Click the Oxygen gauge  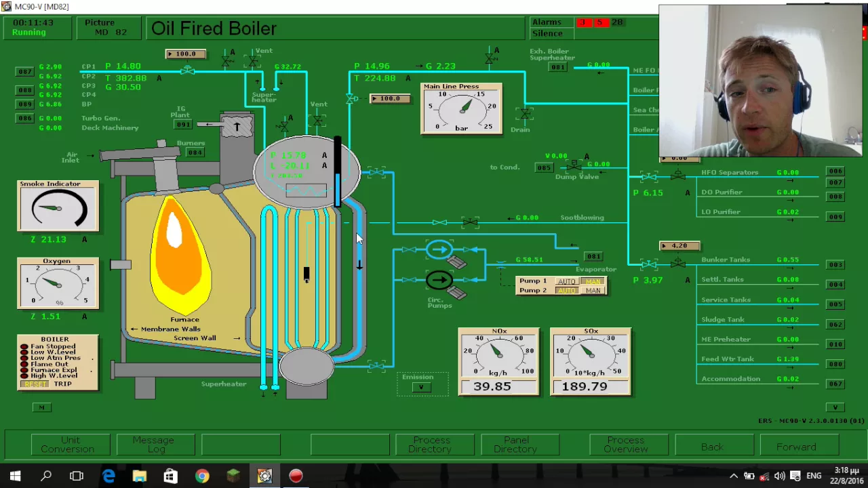58,283
